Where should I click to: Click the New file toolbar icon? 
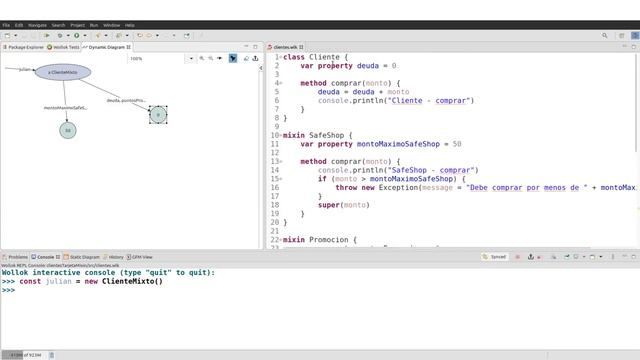7,36
